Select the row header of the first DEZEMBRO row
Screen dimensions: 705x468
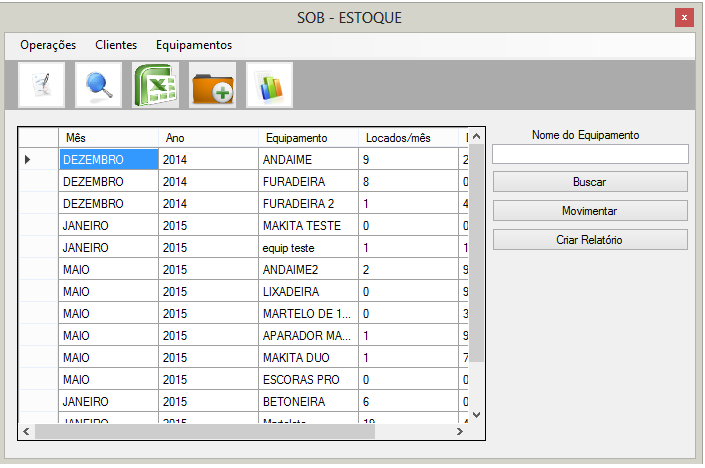tap(39, 159)
